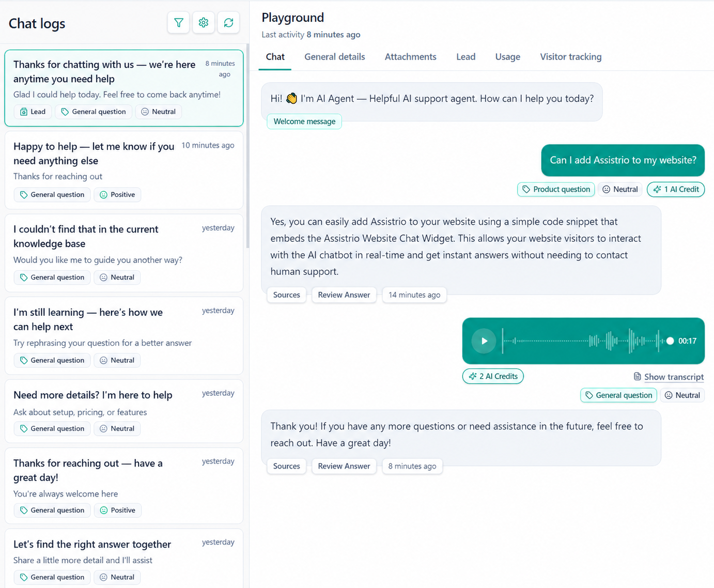Click the '8 minutes ago' timestamp under Thank you reply
This screenshot has width=714, height=588.
point(412,466)
